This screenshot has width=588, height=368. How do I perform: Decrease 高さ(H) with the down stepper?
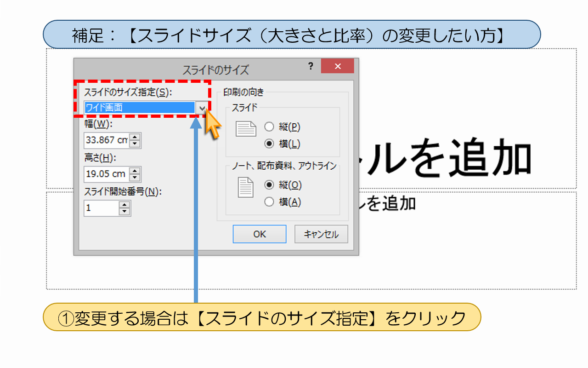pos(134,177)
